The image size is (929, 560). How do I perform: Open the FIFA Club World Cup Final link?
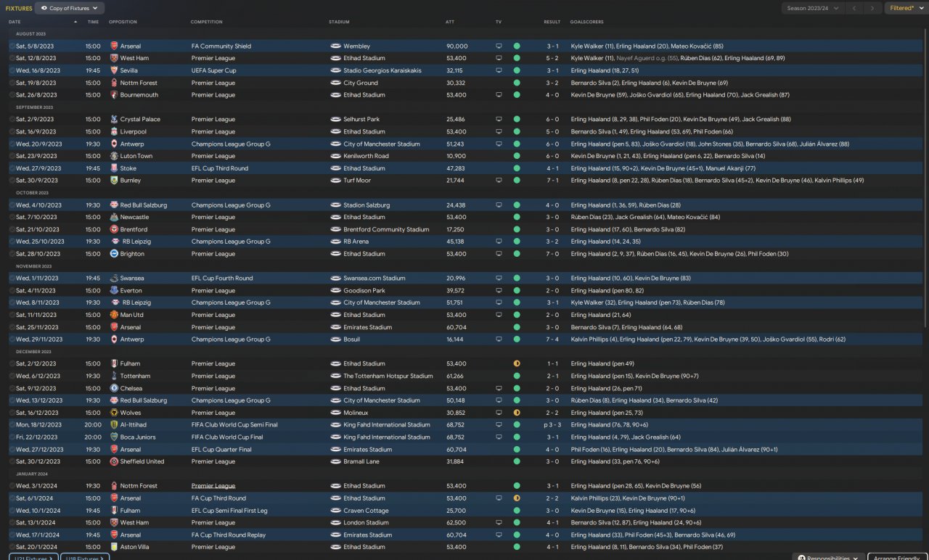coord(227,437)
